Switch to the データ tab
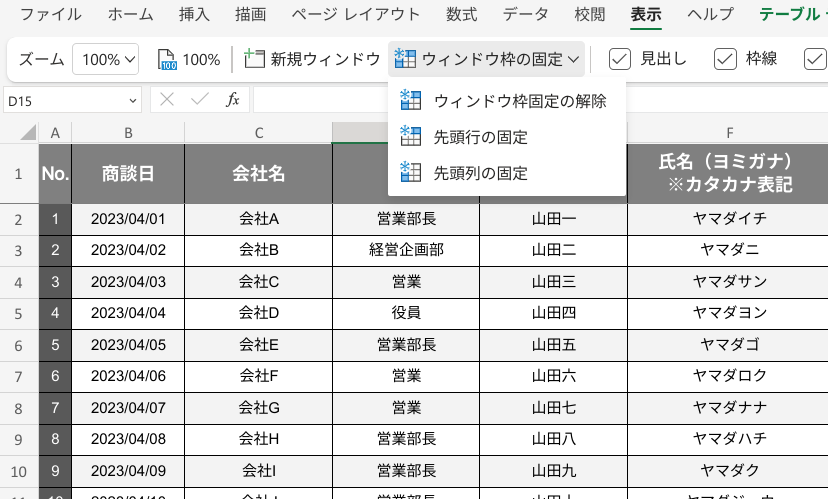 tap(525, 14)
